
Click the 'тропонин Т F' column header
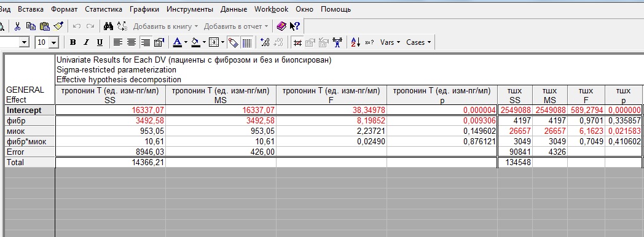pos(331,95)
